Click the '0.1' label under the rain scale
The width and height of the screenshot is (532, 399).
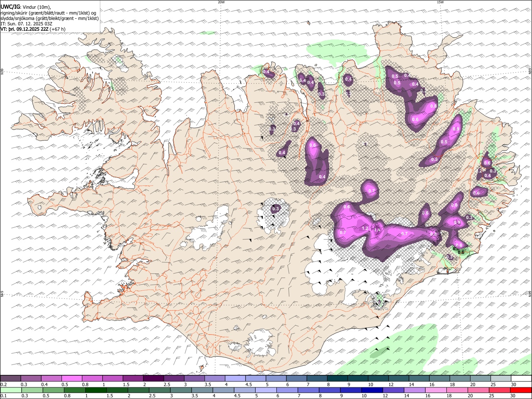(x=3, y=396)
